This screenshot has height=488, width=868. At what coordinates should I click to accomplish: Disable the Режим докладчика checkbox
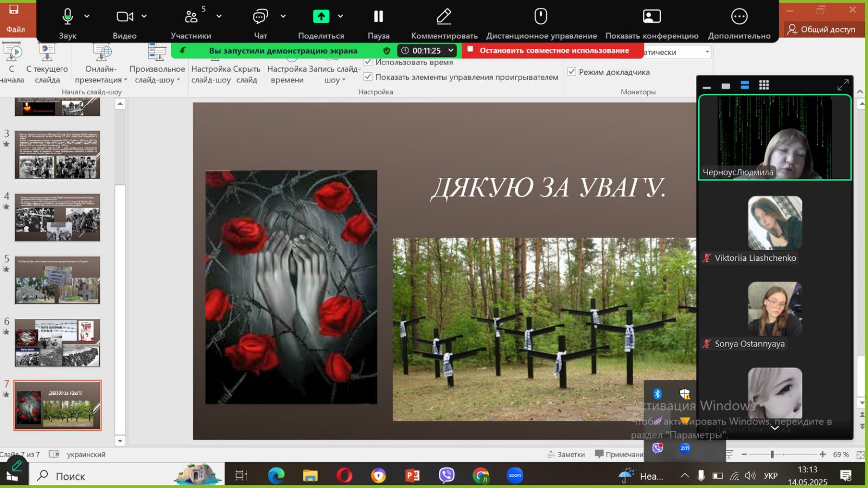572,72
